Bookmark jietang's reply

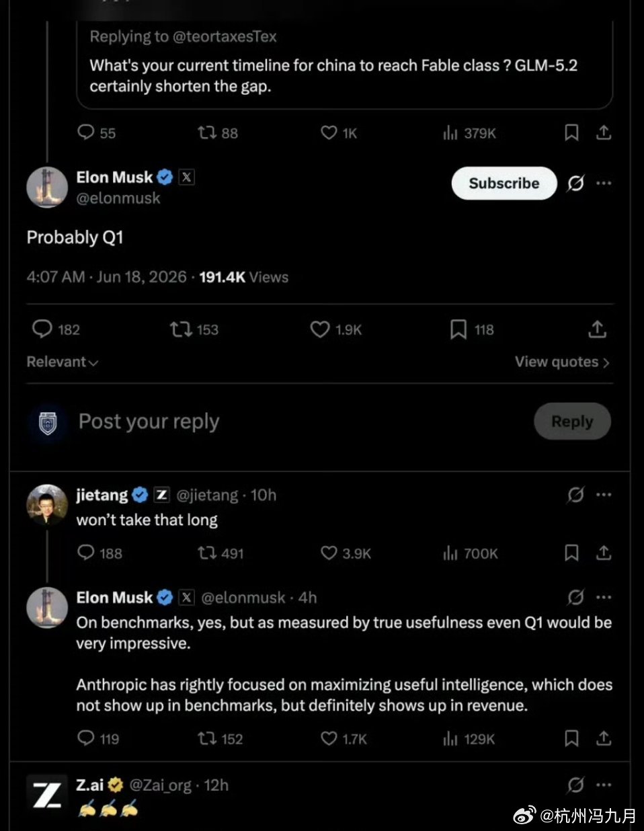coord(571,553)
